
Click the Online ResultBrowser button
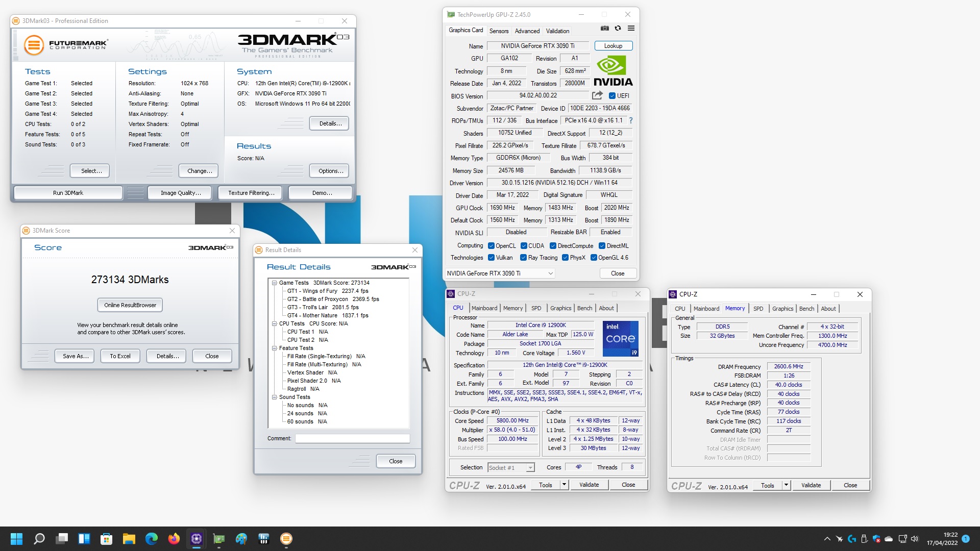pyautogui.click(x=130, y=305)
